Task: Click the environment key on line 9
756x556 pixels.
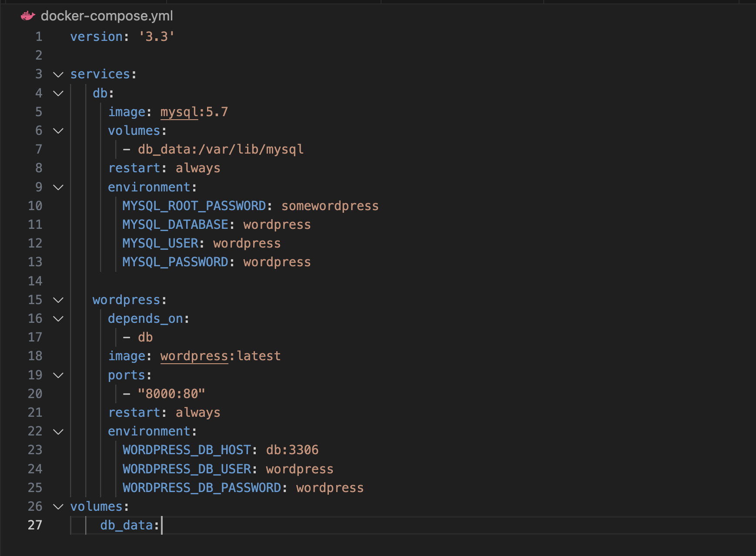Action: 149,187
